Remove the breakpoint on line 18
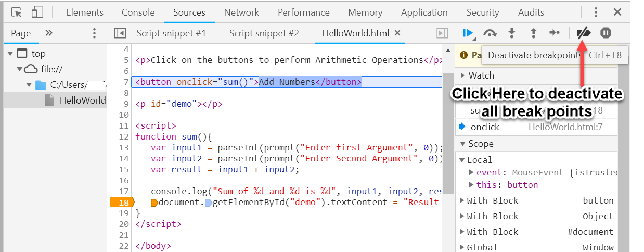The width and height of the screenshot is (644, 252). click(122, 202)
